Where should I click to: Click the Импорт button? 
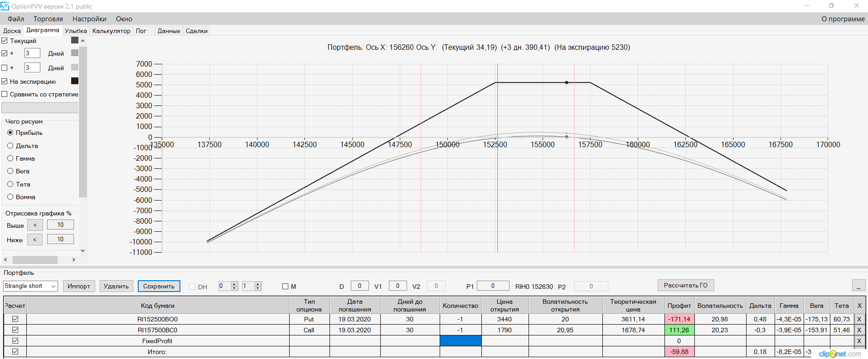pyautogui.click(x=79, y=286)
